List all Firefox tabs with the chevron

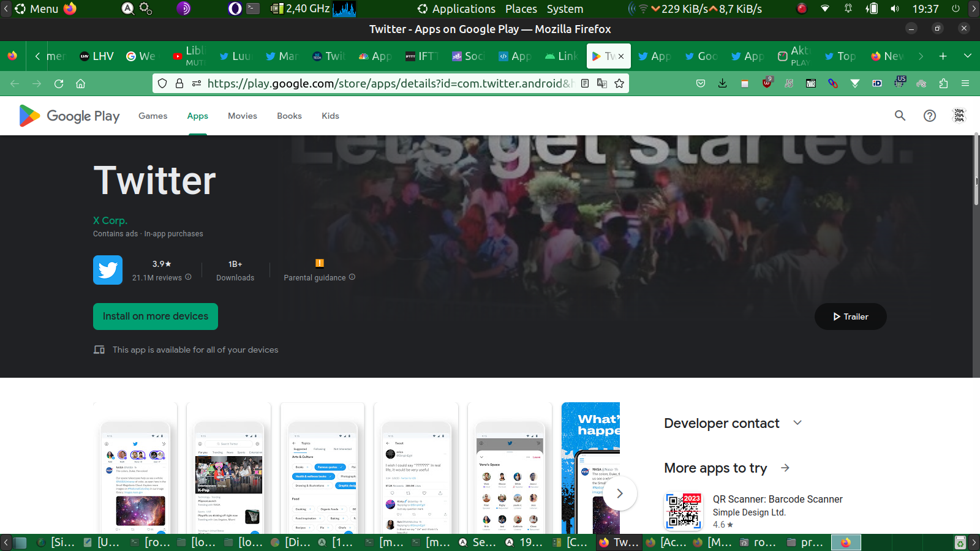[968, 56]
